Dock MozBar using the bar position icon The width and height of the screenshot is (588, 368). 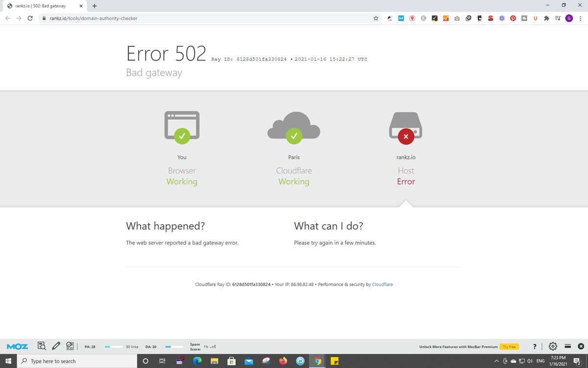pyautogui.click(x=567, y=346)
